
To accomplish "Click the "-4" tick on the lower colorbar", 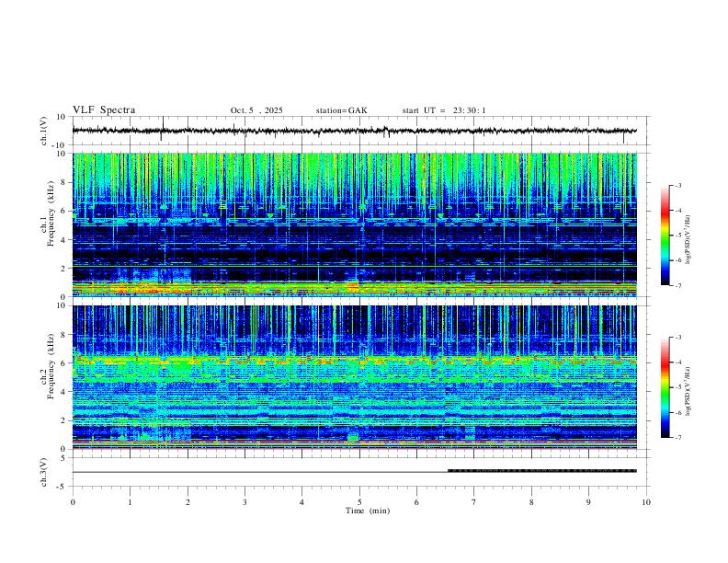I will coord(677,362).
